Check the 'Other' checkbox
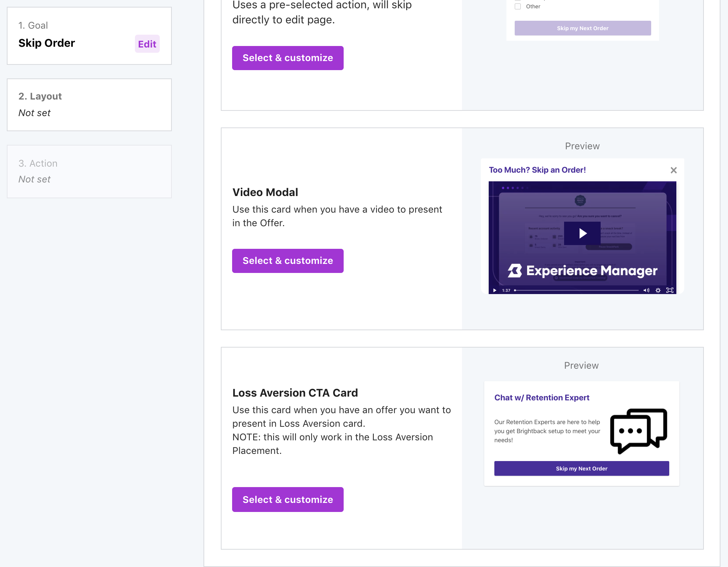This screenshot has width=728, height=567. [x=518, y=6]
